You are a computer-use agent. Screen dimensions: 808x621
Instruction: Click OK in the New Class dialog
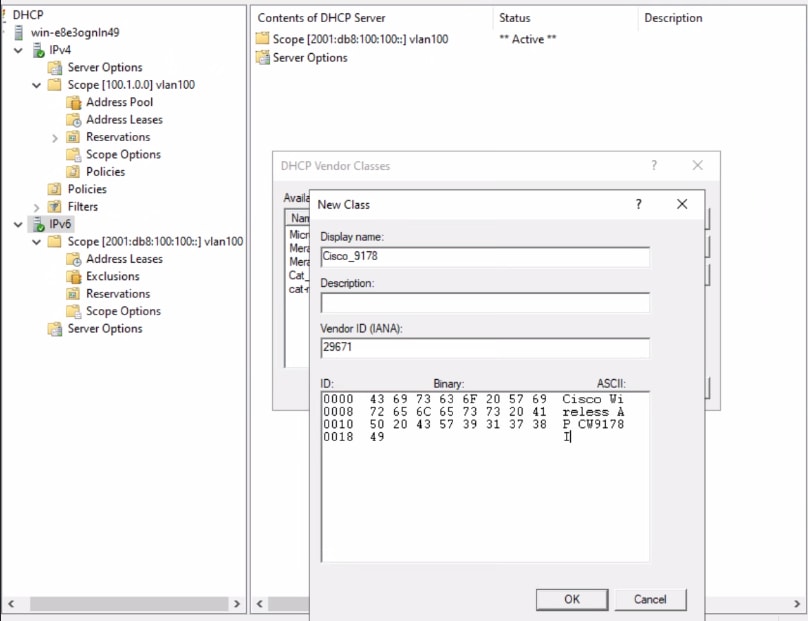[x=571, y=599]
